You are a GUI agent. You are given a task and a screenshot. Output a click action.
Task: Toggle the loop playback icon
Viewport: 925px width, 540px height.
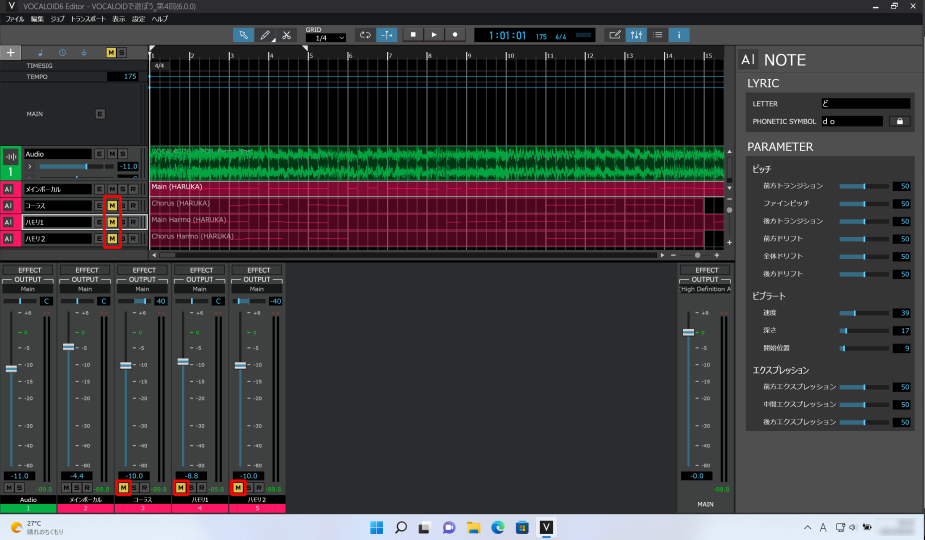[365, 34]
